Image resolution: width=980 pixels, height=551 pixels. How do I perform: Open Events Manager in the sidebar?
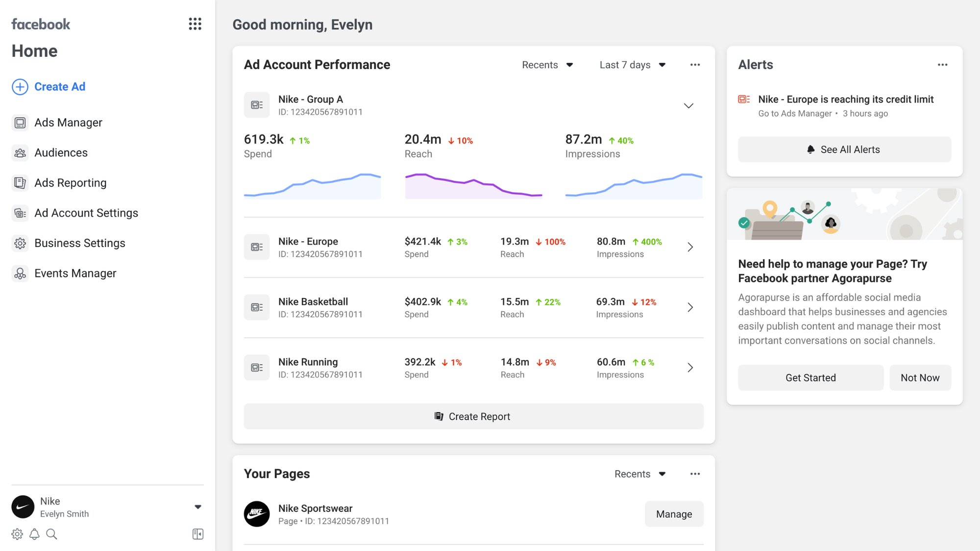pyautogui.click(x=75, y=273)
